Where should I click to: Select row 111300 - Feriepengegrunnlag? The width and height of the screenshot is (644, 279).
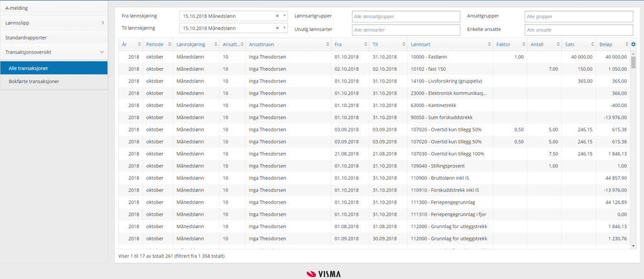click(374, 202)
